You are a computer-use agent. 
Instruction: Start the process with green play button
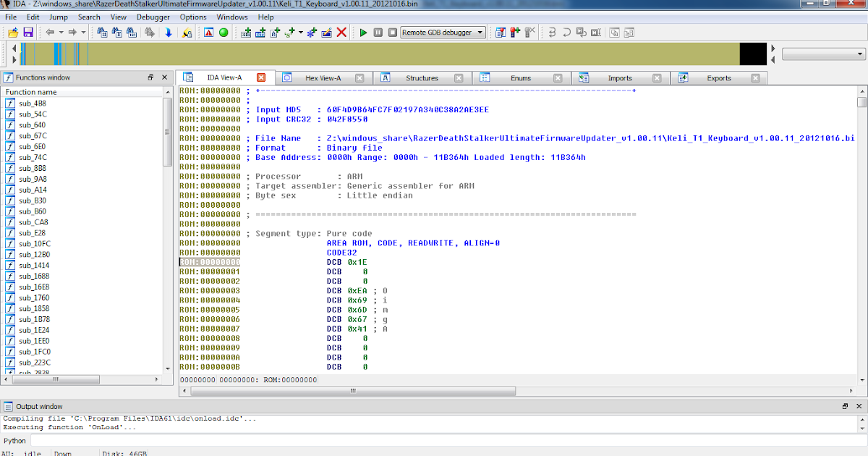[x=363, y=33]
